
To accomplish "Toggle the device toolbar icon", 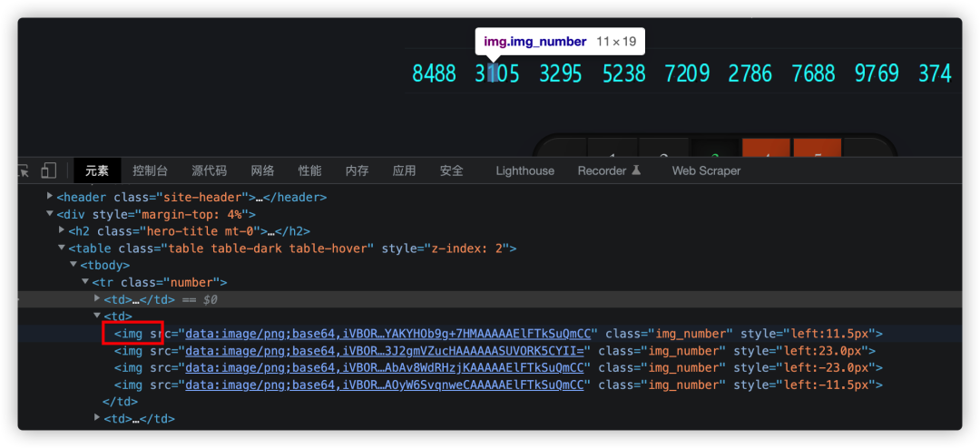I will click(x=49, y=170).
